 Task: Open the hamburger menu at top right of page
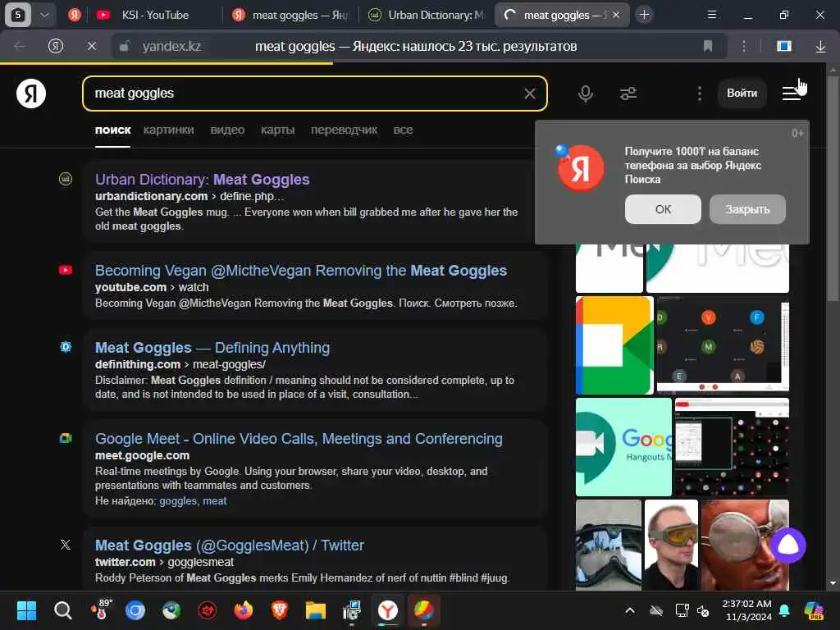792,94
